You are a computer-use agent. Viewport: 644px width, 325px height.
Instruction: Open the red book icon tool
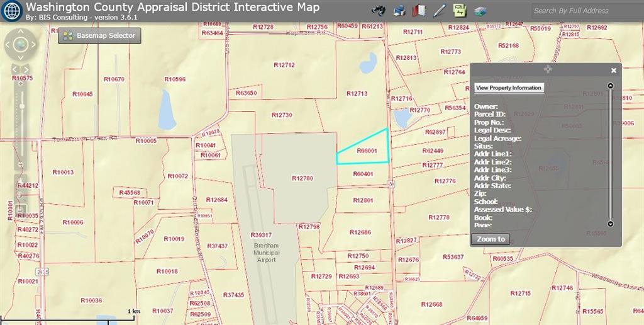(419, 11)
